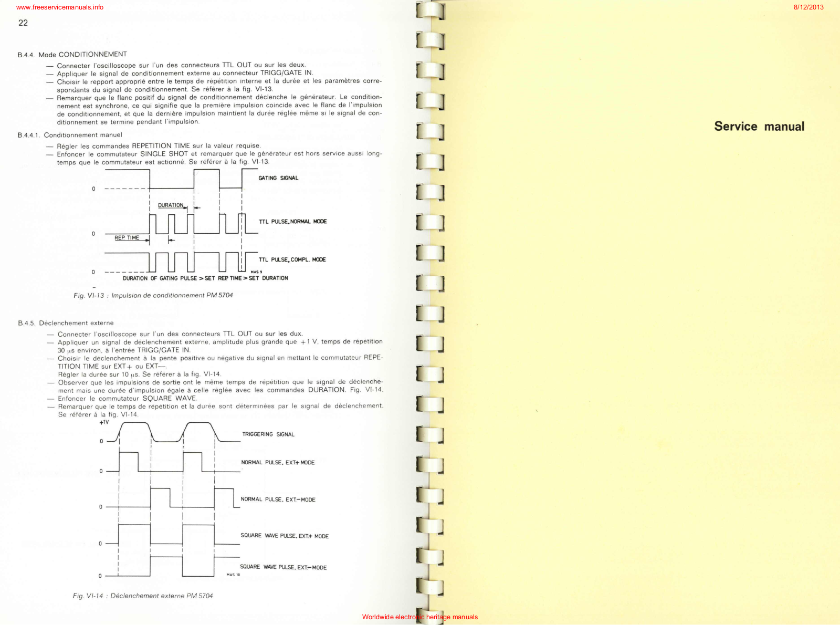Click line "Régler la durée sur 10 µs"
This screenshot has height=625, width=840.
[x=140, y=374]
